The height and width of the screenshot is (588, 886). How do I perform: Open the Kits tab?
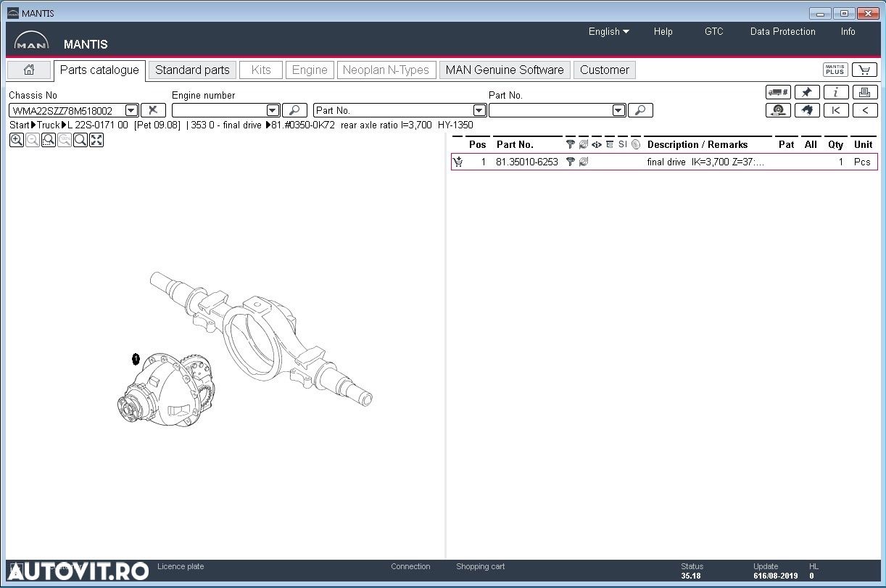261,70
